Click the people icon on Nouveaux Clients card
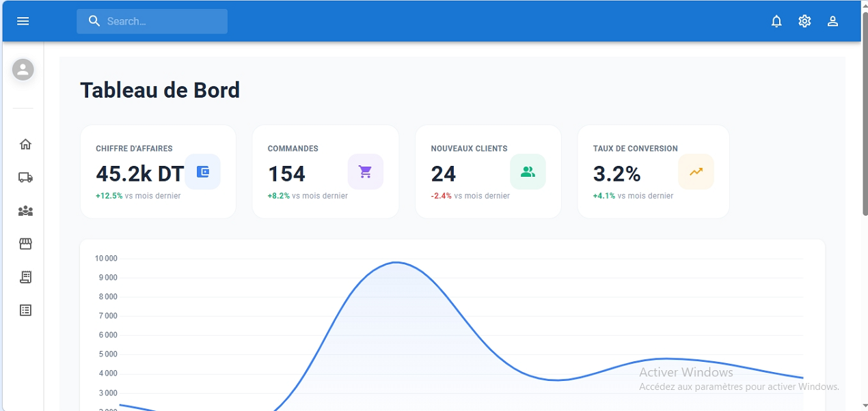The image size is (868, 411). pos(528,171)
